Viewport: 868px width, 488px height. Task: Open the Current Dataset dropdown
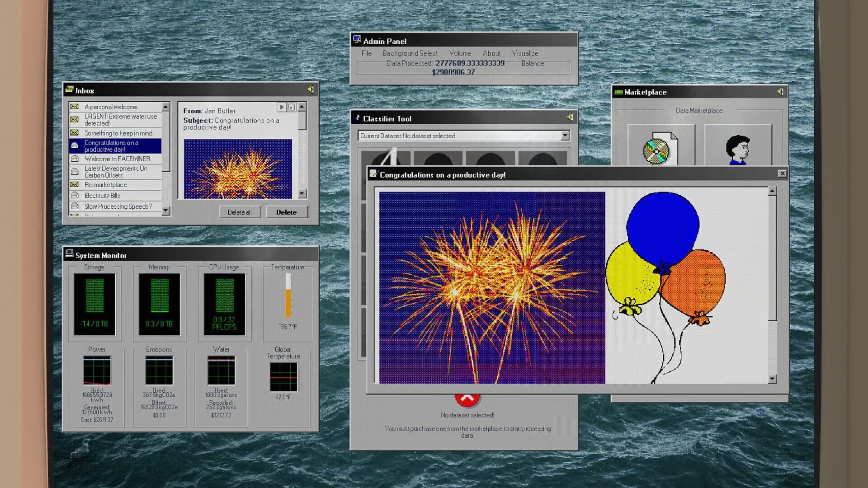pos(565,136)
